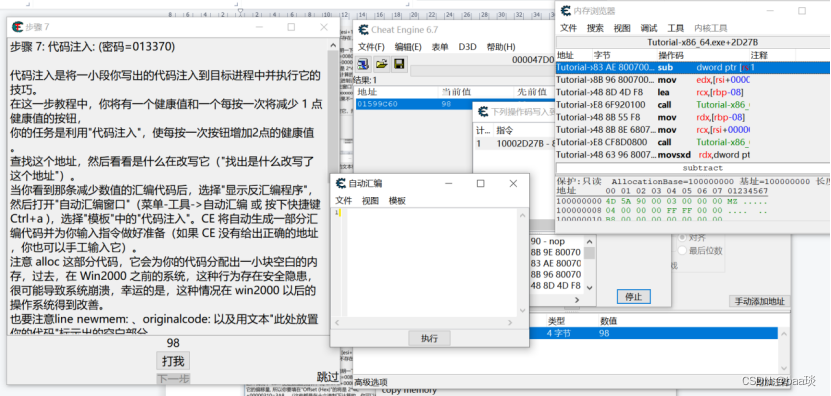Select the '90 - nop' line in opcode details
Viewport: 831px width, 396px height.
pos(549,241)
